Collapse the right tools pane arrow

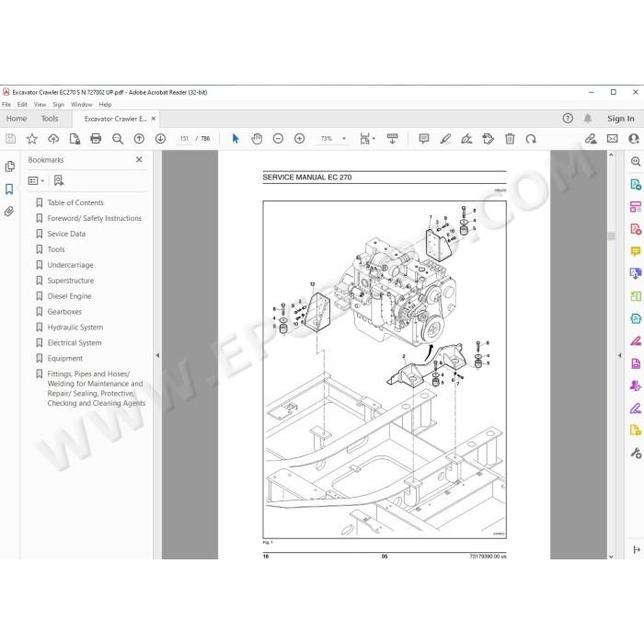click(x=619, y=355)
